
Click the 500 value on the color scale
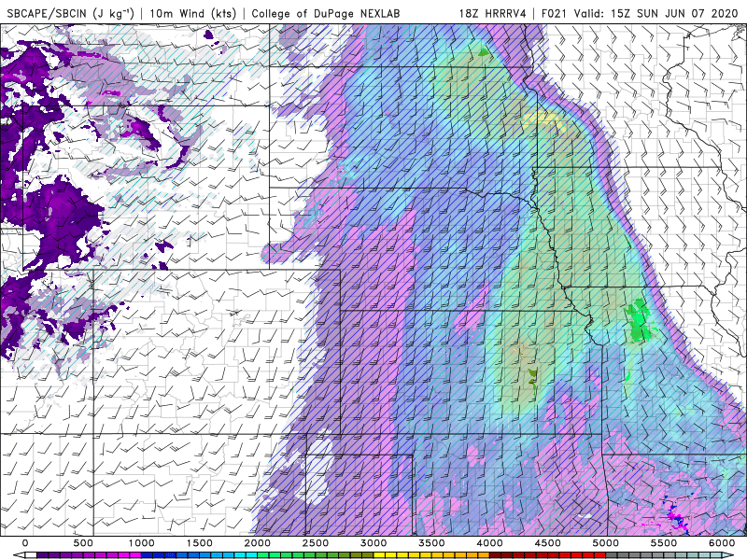pos(83,543)
